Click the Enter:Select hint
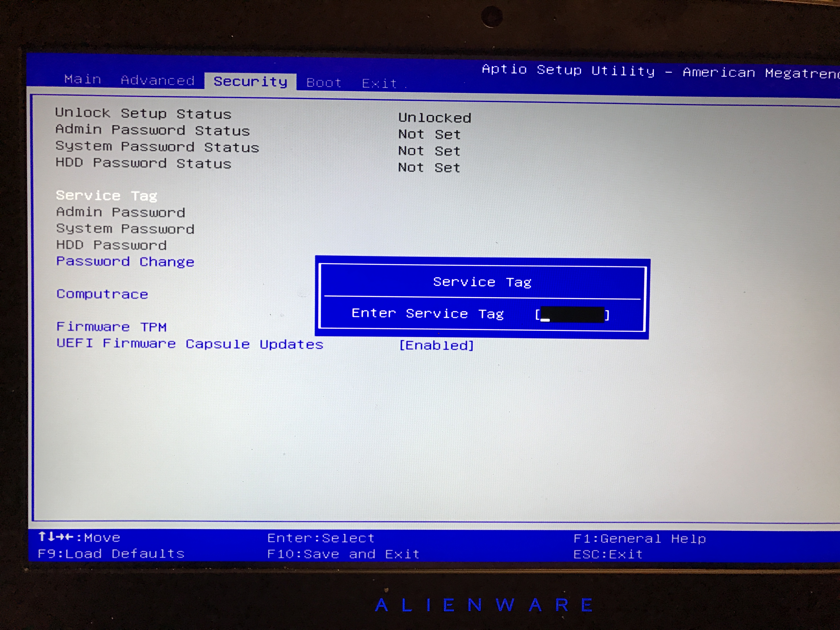 (321, 538)
